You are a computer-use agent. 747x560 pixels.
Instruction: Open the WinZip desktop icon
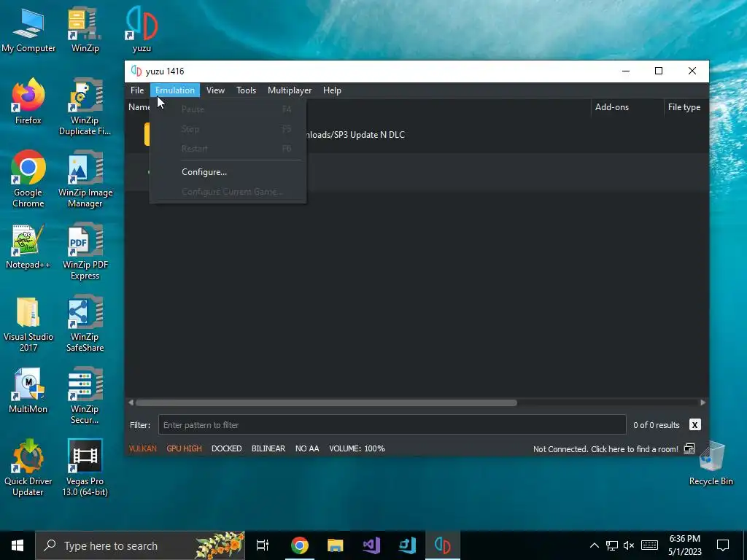click(x=85, y=29)
